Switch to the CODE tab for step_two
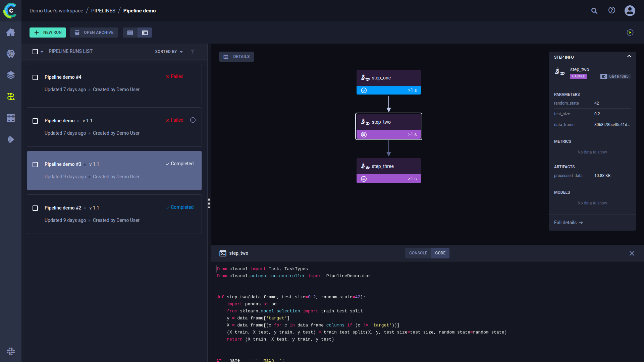644x362 pixels. tap(440, 253)
